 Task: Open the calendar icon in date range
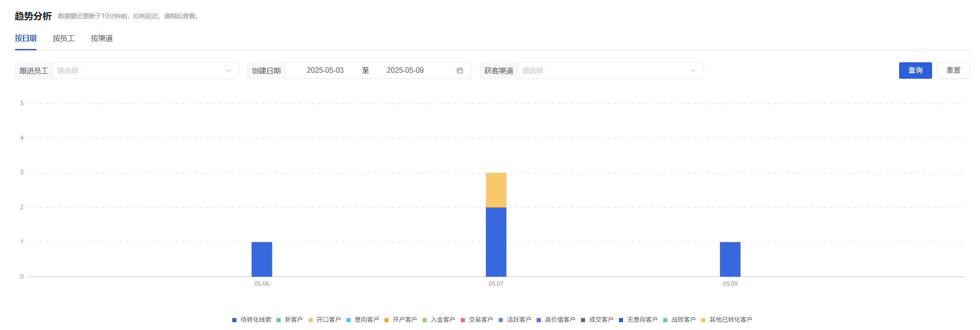click(460, 70)
